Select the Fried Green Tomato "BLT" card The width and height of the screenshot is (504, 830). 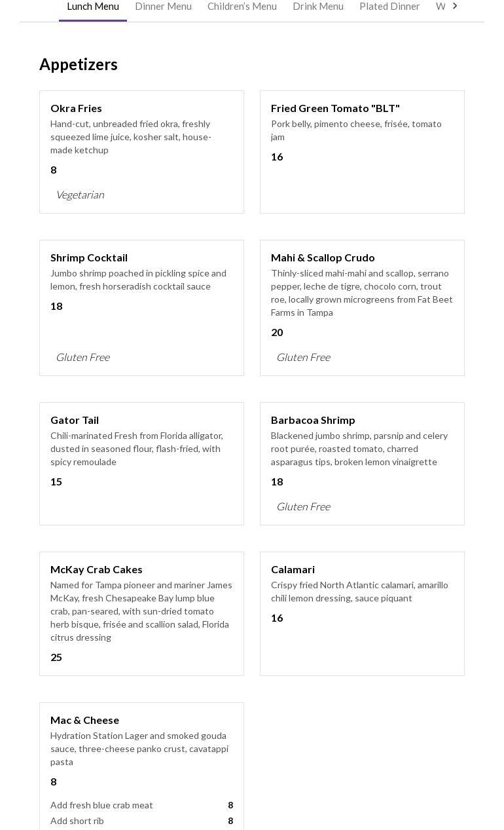tap(362, 152)
